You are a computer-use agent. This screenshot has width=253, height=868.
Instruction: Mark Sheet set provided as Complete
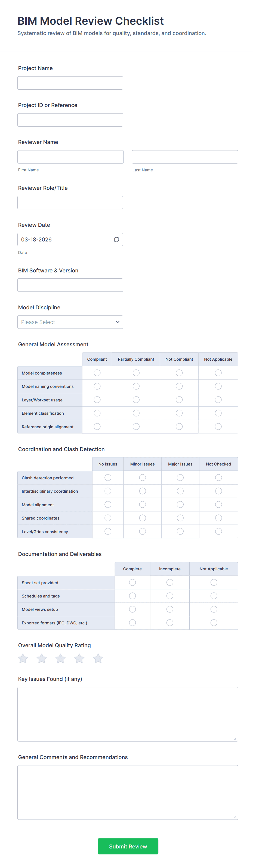(132, 582)
